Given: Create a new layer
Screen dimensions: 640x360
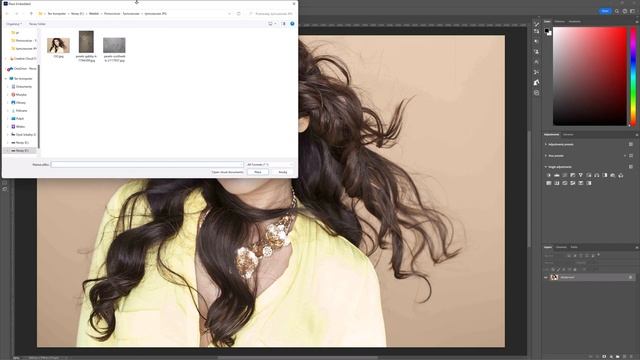Looking at the screenshot, I should click(x=624, y=357).
